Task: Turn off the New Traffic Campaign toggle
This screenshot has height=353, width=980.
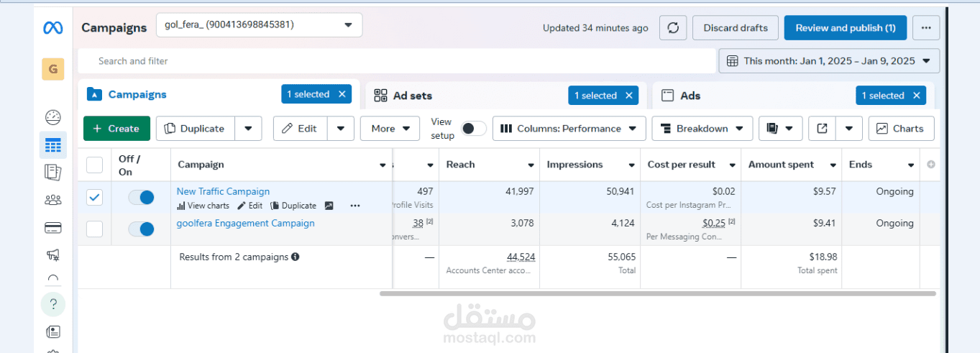Action: click(141, 197)
